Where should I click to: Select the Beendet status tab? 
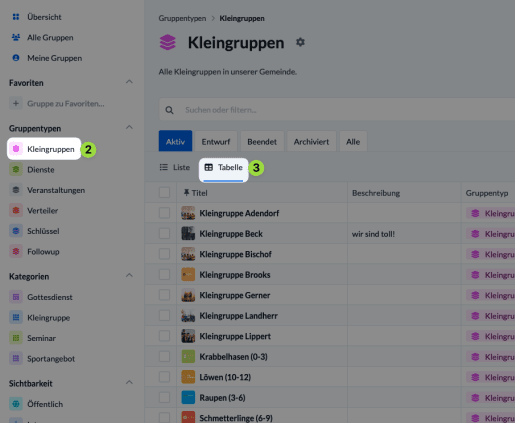pyautogui.click(x=262, y=141)
